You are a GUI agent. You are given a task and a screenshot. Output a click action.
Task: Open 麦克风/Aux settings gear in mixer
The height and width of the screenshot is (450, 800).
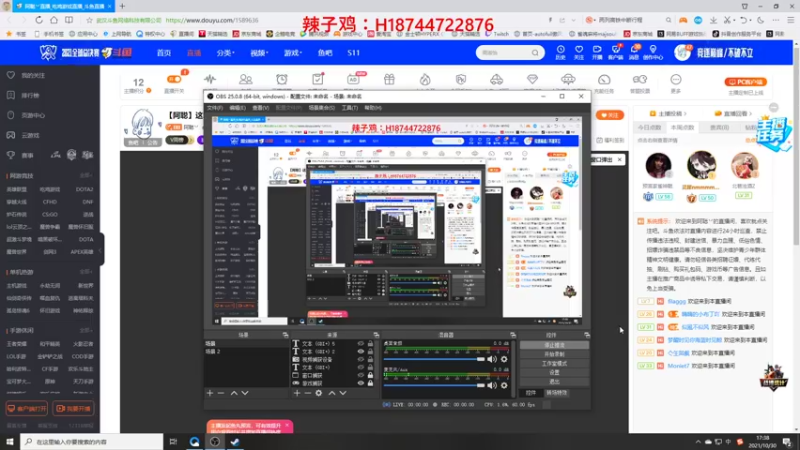click(x=504, y=385)
